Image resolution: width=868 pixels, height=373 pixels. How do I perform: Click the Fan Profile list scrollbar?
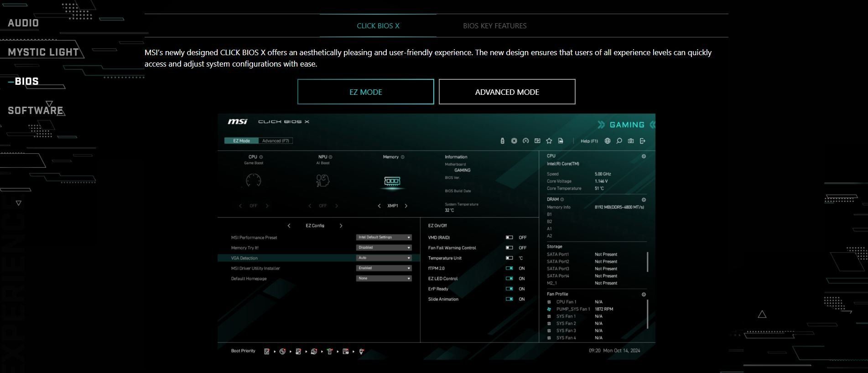(648, 314)
